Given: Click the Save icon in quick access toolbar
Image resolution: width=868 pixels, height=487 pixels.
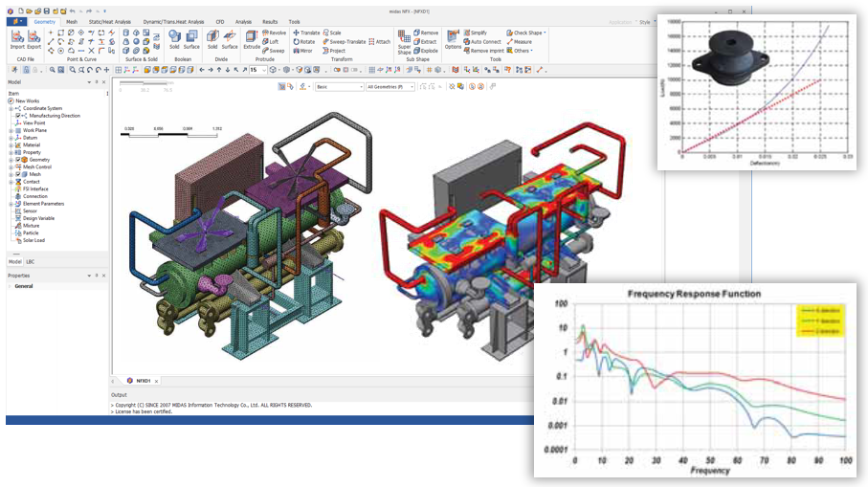Looking at the screenshot, I should (x=47, y=11).
